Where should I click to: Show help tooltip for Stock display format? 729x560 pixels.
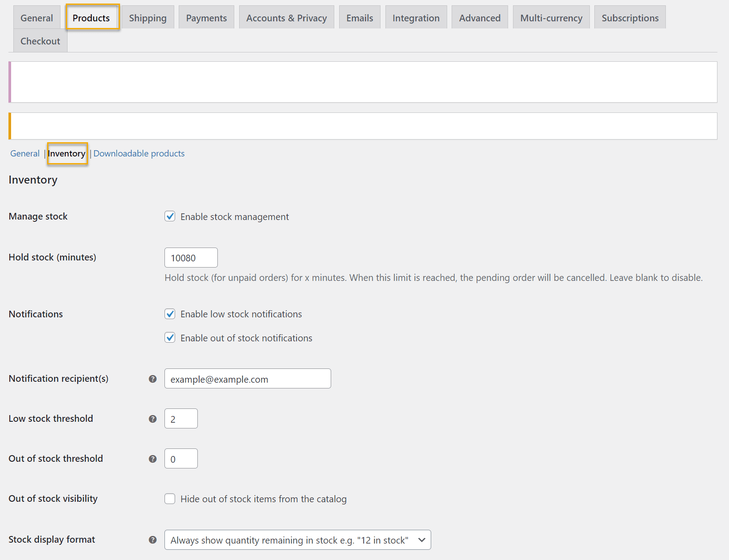[152, 540]
